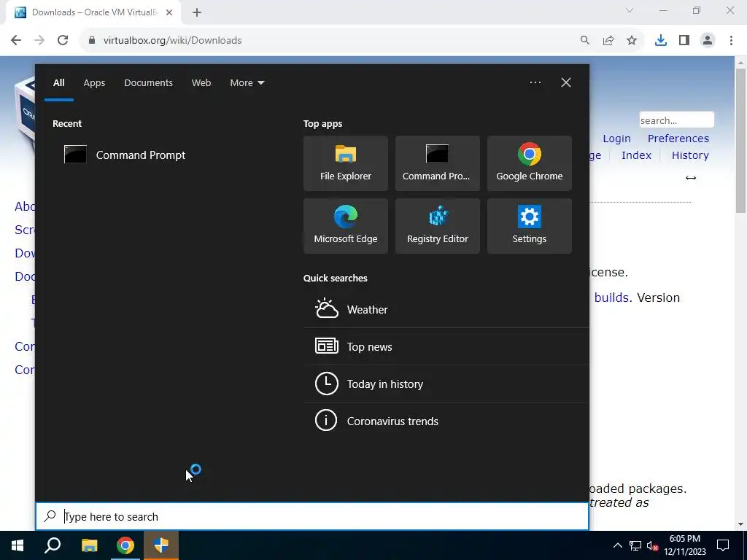Switch to the Documents search tab
Screen dimensions: 747x560
149,83
